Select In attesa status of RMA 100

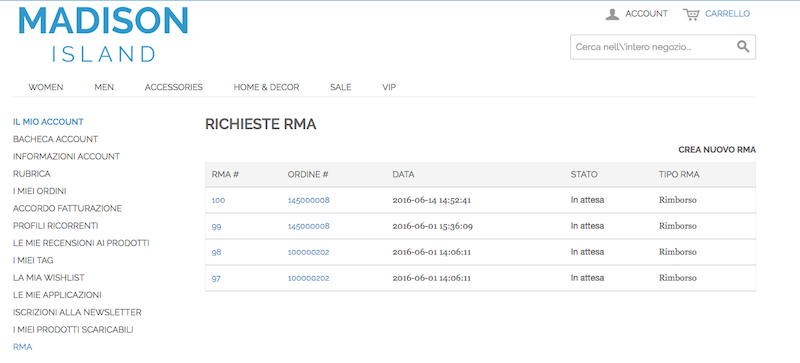click(587, 200)
